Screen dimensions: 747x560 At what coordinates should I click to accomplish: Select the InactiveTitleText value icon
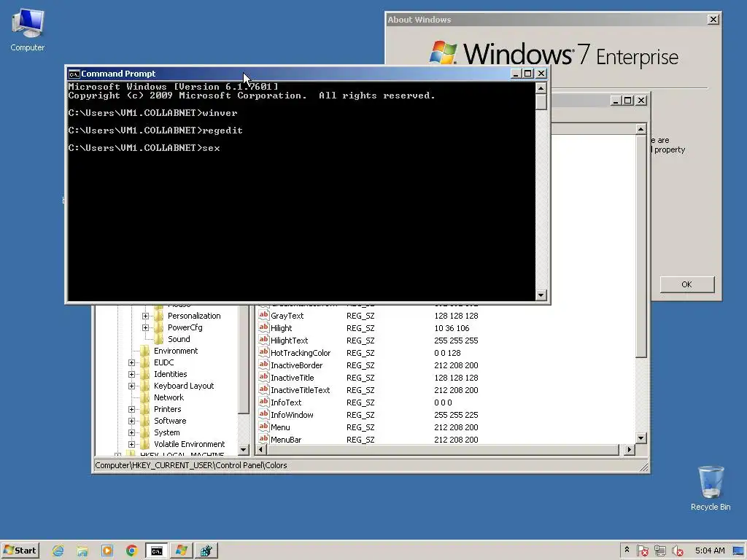click(x=263, y=389)
